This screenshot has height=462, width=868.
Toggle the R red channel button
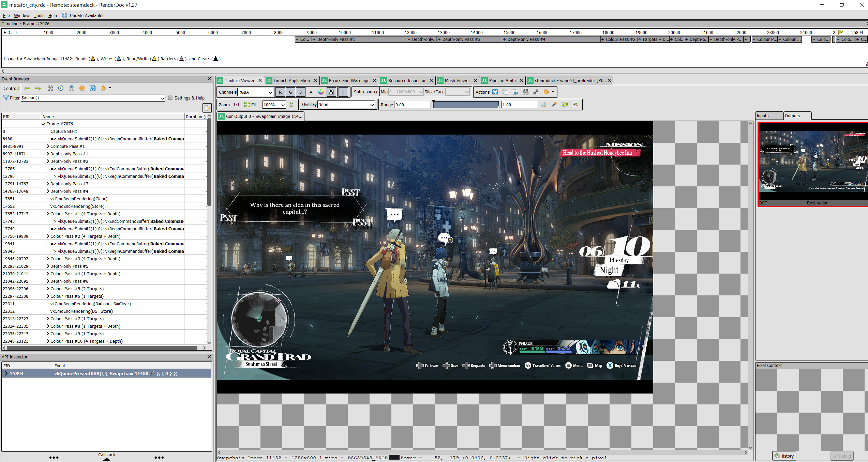pyautogui.click(x=280, y=92)
